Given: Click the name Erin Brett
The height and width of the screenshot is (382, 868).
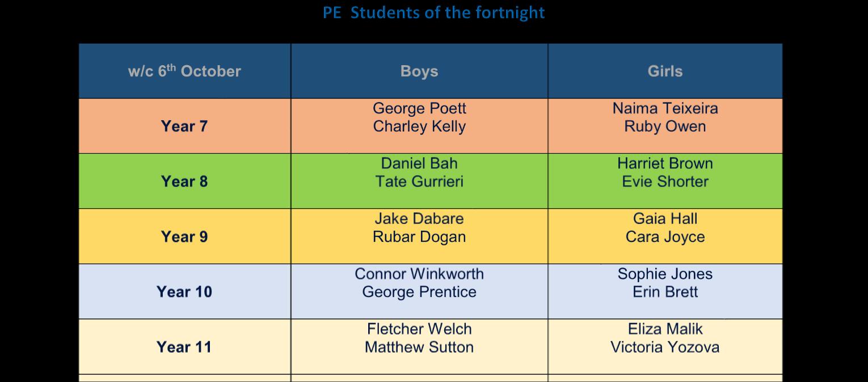Looking at the screenshot, I should coord(665,292).
